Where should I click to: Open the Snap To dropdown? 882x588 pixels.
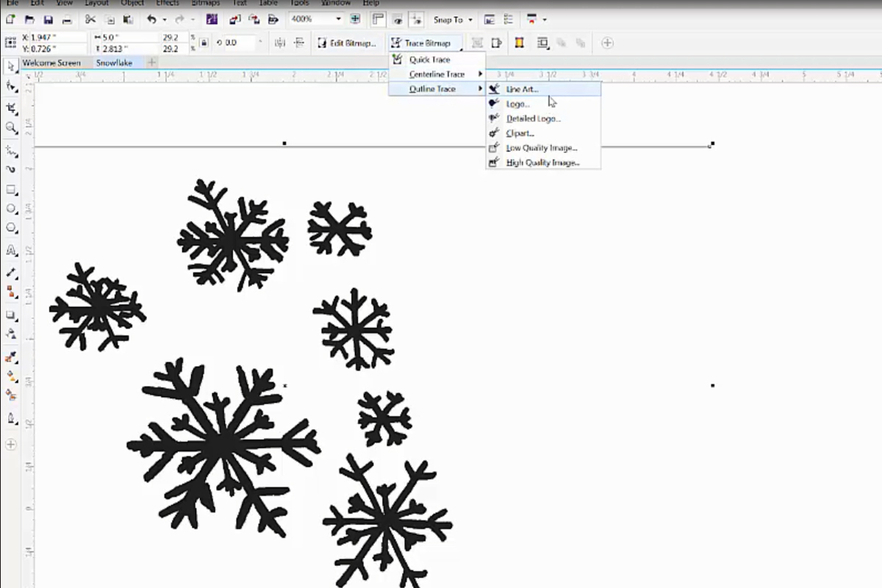[x=453, y=19]
